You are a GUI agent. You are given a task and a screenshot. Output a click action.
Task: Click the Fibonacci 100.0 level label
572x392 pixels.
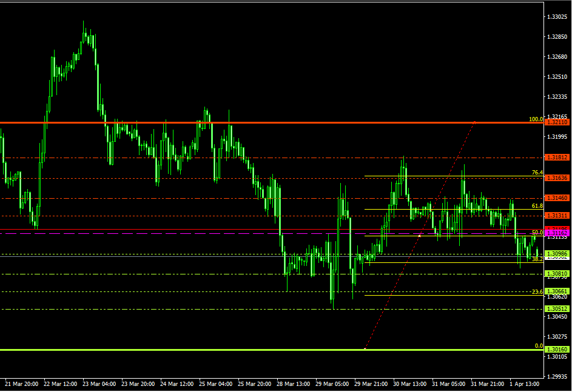tap(536, 119)
